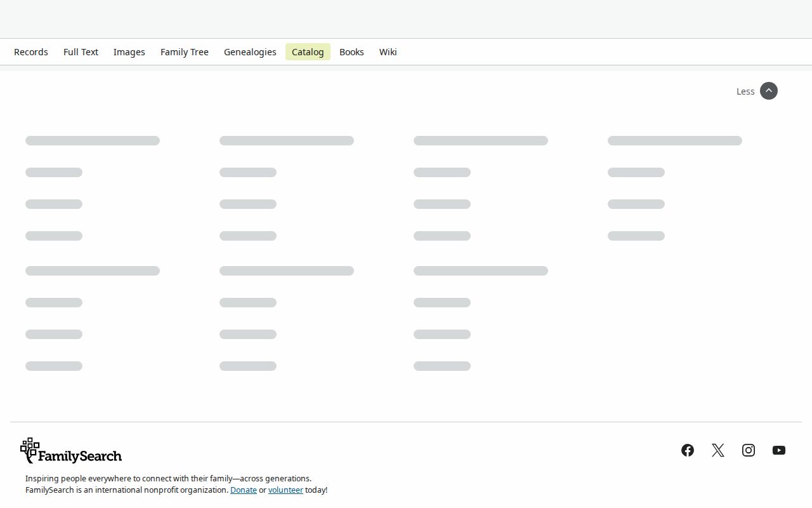
Task: Collapse section with the chevron-up button
Action: point(769,91)
